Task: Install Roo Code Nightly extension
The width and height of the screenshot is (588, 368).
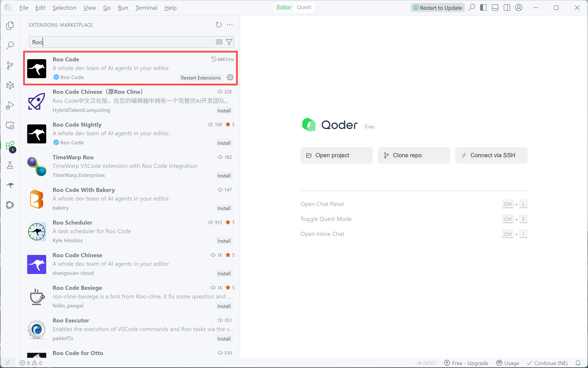Action: [224, 143]
